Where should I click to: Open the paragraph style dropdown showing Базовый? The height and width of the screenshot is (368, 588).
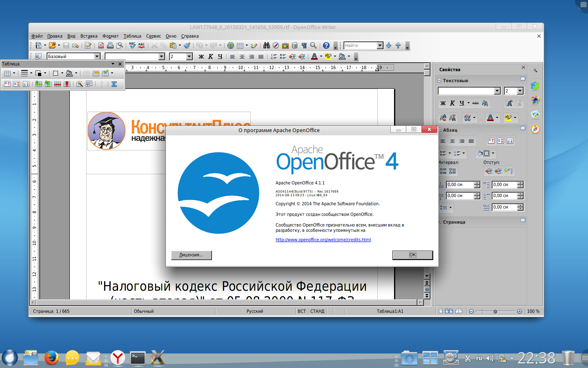point(97,56)
